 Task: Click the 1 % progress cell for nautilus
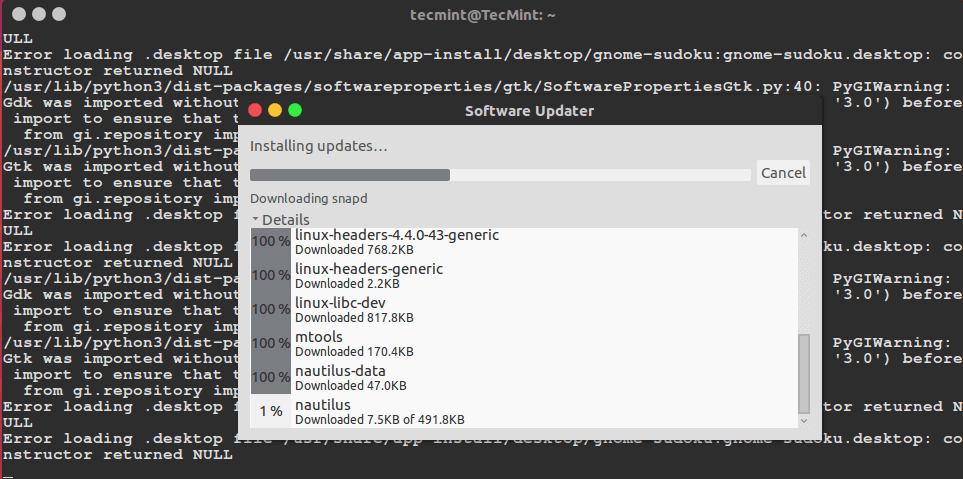click(271, 411)
